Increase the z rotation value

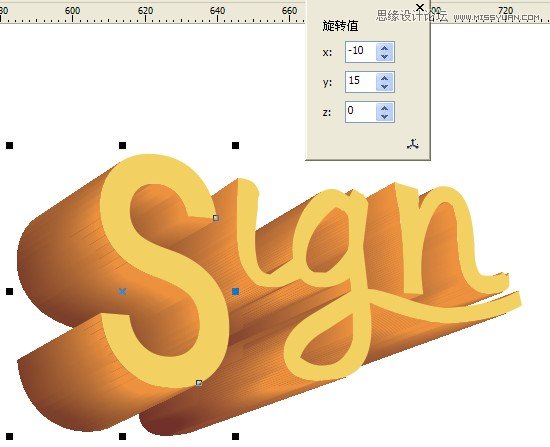tap(385, 108)
